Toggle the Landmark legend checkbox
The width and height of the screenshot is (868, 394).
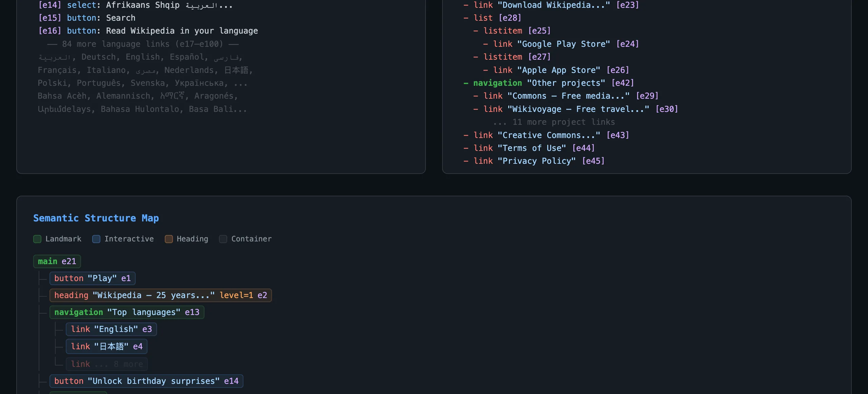37,239
